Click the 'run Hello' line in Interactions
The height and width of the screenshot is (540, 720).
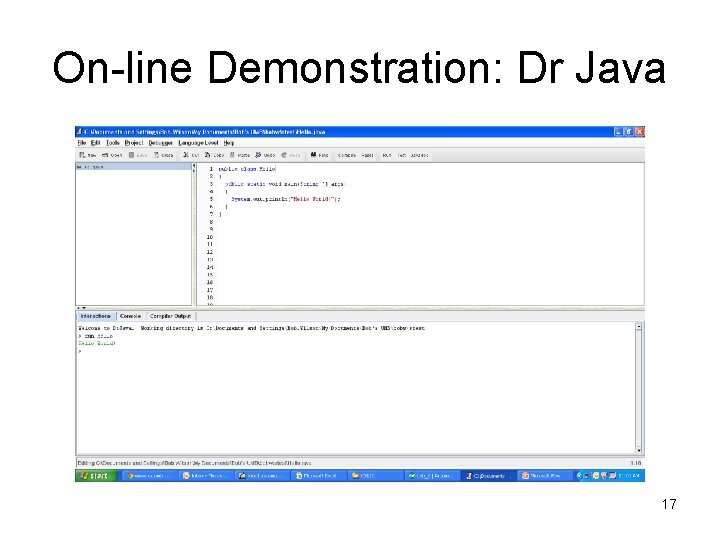click(x=96, y=336)
